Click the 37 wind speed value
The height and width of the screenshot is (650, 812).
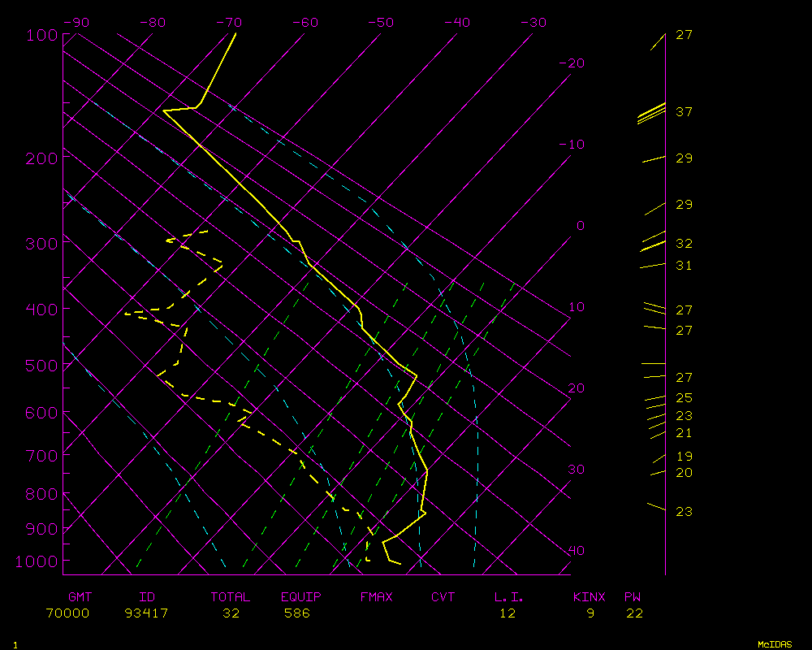pyautogui.click(x=684, y=111)
